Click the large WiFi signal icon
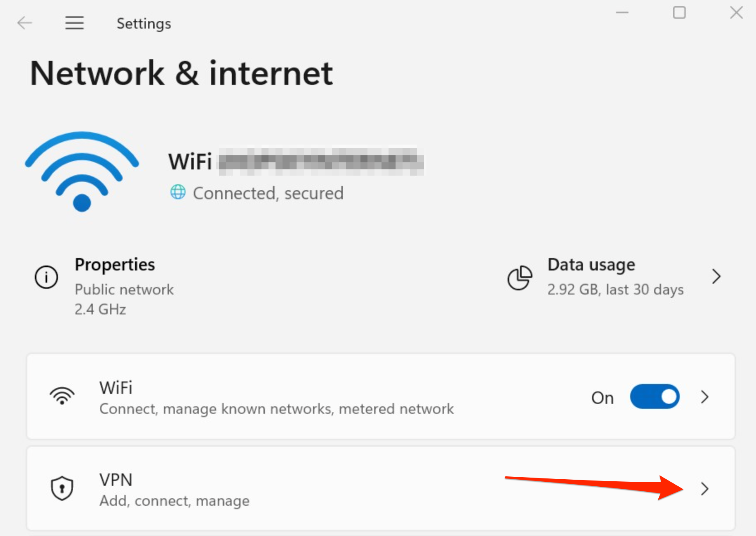Image resolution: width=756 pixels, height=536 pixels. pos(82,171)
